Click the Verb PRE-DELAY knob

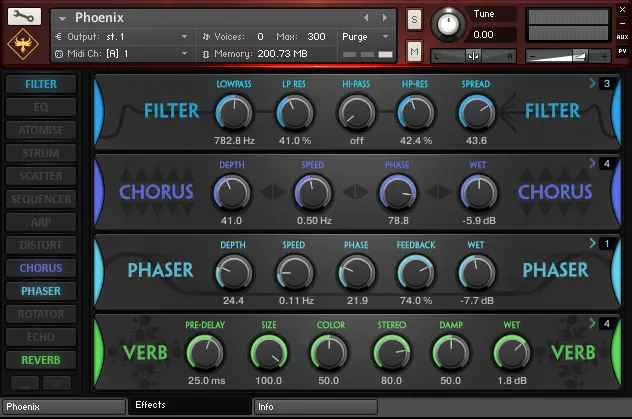(205, 353)
